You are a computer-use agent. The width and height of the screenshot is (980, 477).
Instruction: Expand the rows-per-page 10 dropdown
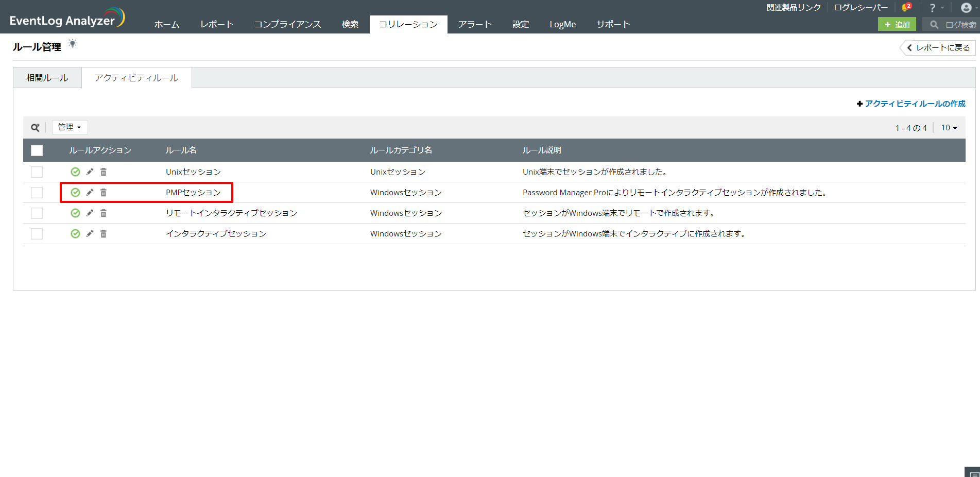(949, 128)
